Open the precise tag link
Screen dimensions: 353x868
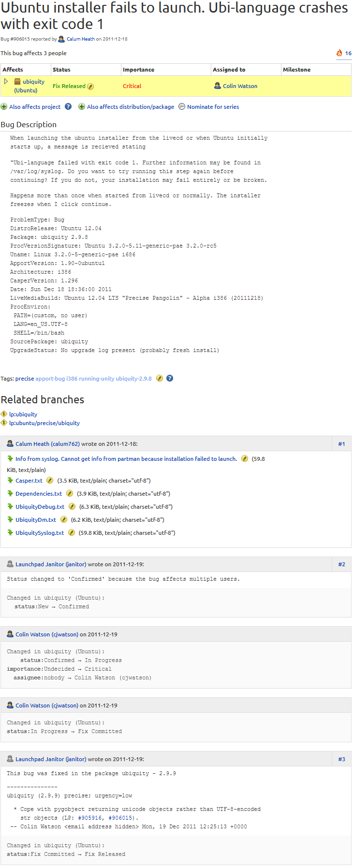pyautogui.click(x=25, y=379)
